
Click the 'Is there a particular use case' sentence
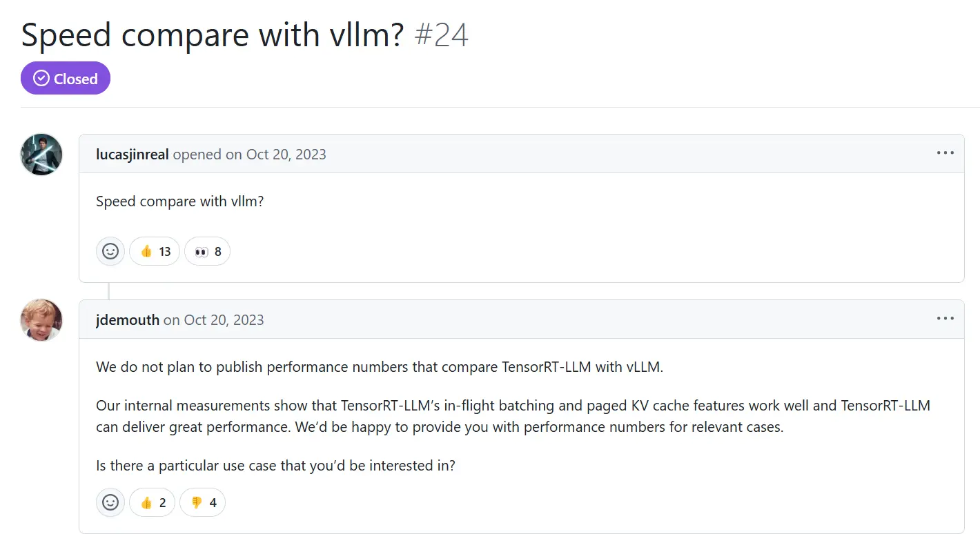pyautogui.click(x=275, y=466)
